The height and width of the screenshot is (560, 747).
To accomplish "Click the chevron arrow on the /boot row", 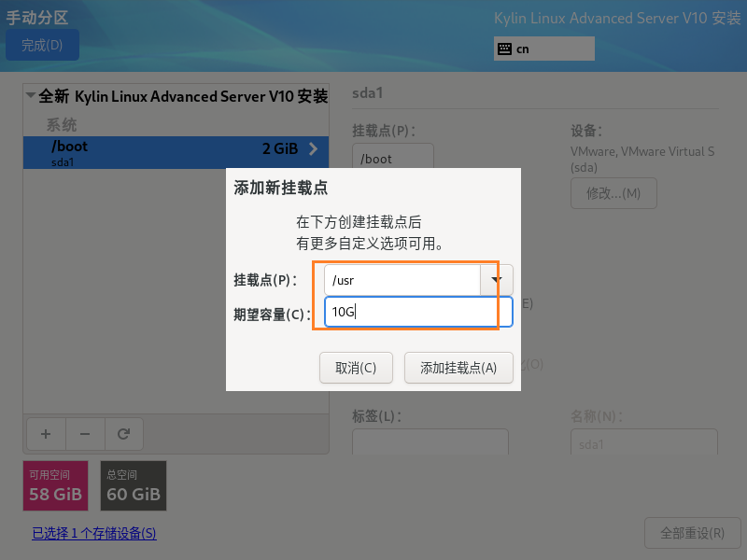I will coord(313,149).
